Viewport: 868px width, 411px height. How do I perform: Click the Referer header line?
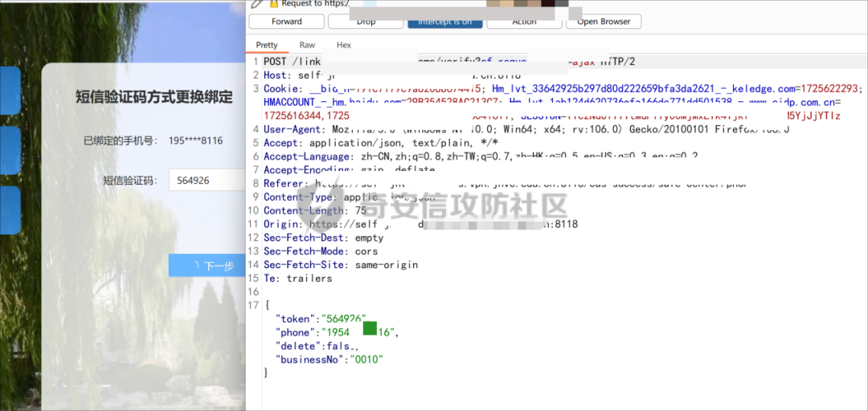[504, 184]
